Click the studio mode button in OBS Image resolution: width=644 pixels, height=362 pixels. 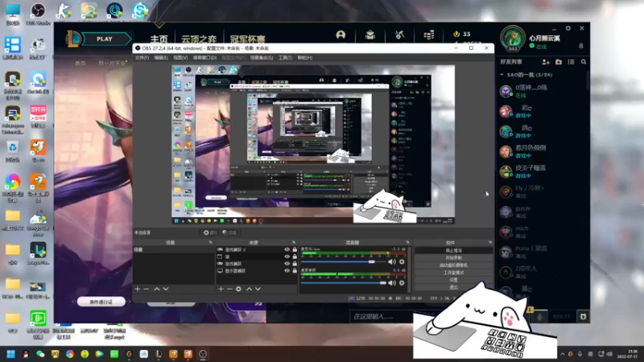453,273
